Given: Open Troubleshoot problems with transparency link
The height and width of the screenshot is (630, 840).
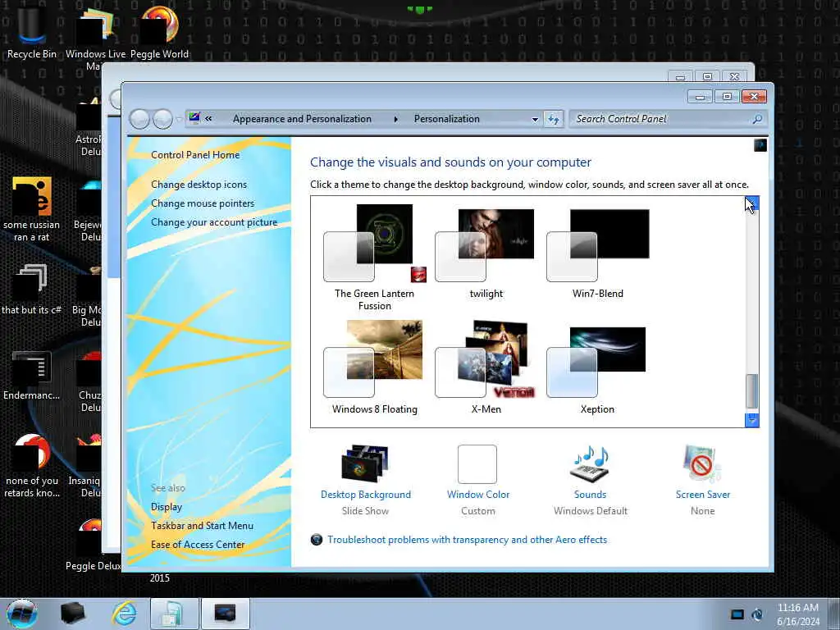Looking at the screenshot, I should point(467,540).
